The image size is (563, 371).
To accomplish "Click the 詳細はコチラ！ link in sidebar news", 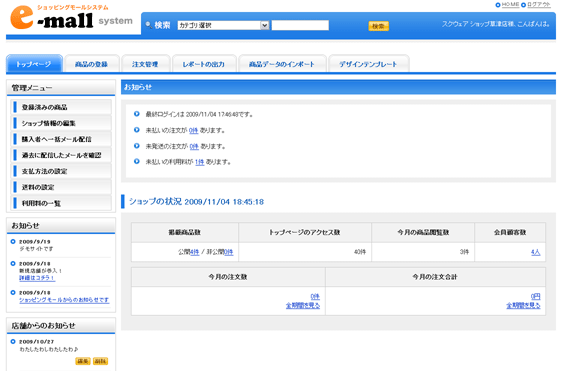I will pos(37,278).
